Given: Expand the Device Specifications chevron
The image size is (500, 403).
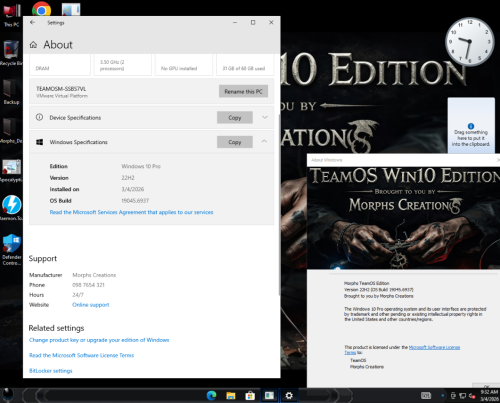Looking at the screenshot, I should point(265,117).
